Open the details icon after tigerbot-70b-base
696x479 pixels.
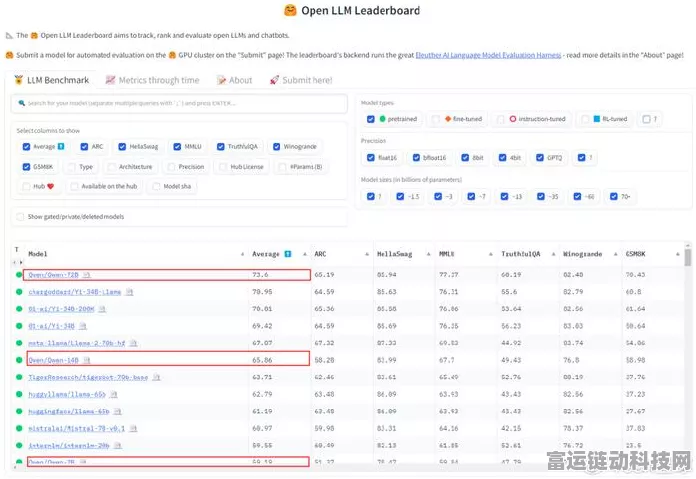click(156, 377)
